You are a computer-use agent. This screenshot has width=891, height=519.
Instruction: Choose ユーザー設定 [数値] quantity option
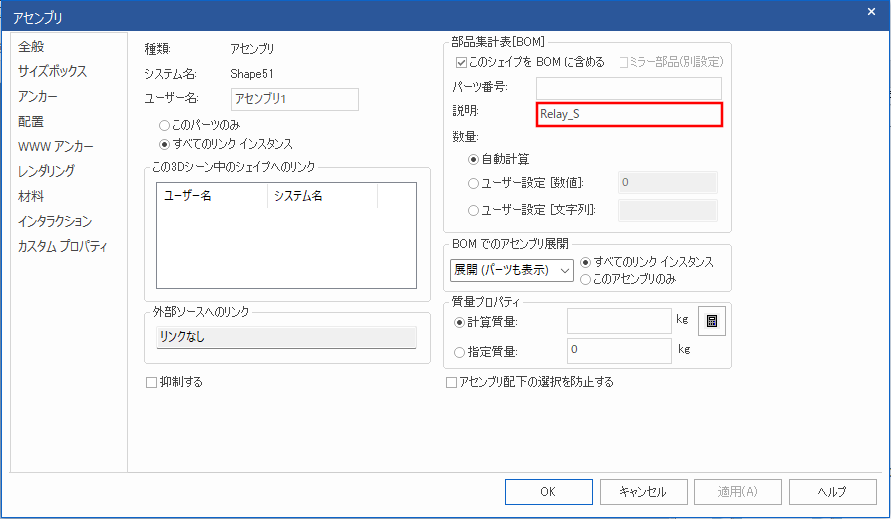[x=474, y=183]
